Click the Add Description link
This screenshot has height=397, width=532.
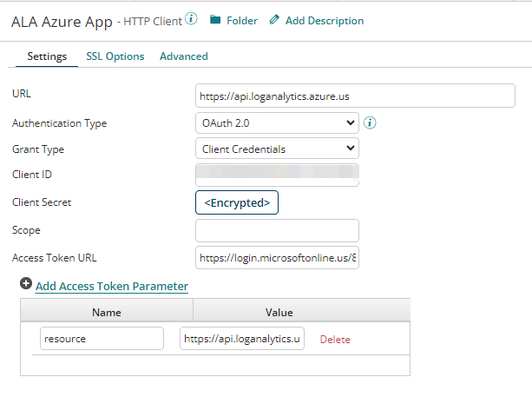tap(325, 21)
